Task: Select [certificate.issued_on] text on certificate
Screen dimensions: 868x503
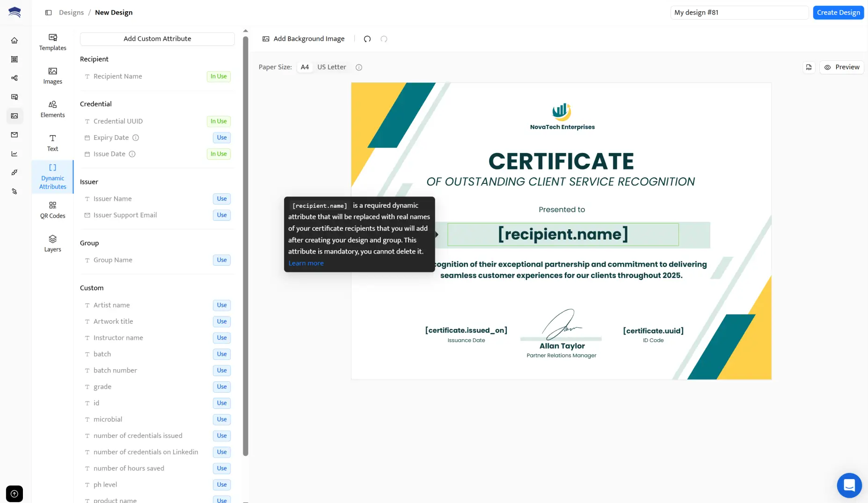Action: pos(466,330)
